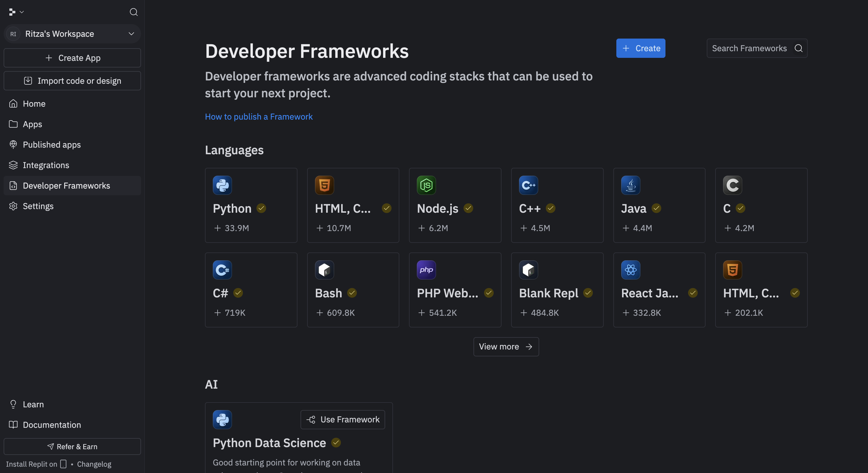Open the Replit logo menu chevron

click(22, 12)
